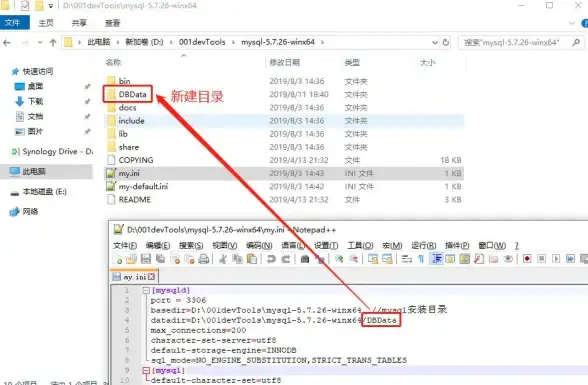Viewport: 588px width, 385px height.
Task: Open the Notepad++ 视图(V) menu
Action: click(x=225, y=246)
